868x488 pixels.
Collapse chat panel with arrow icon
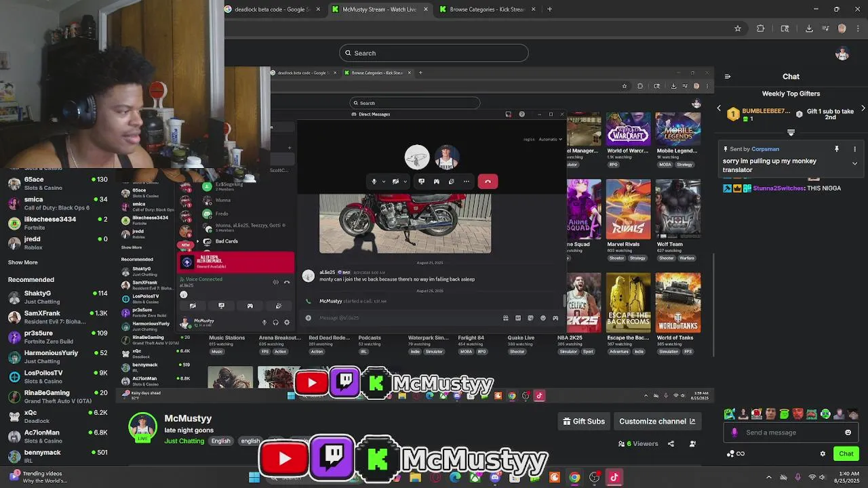728,77
